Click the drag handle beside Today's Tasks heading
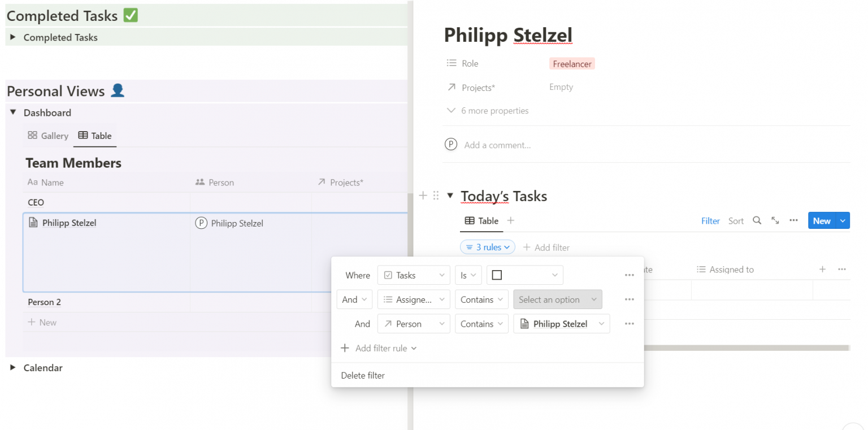Viewport: 868px width, 430px height. tap(436, 196)
